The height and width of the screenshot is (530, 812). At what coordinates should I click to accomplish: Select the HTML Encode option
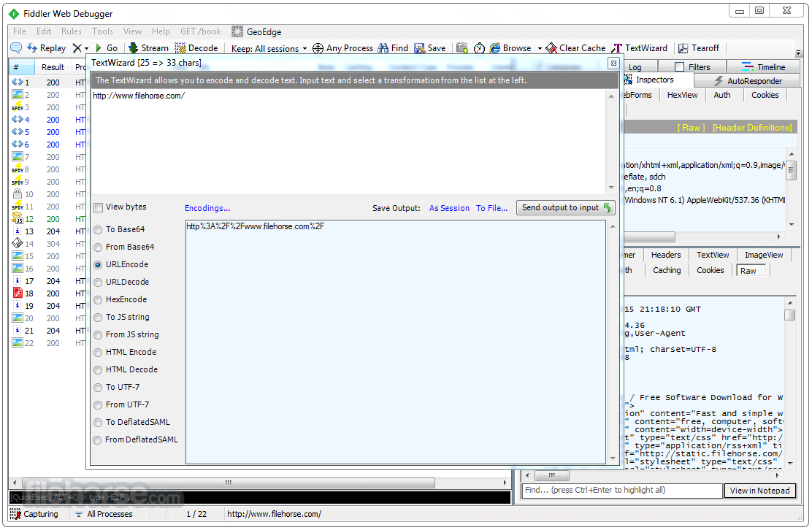pos(98,353)
